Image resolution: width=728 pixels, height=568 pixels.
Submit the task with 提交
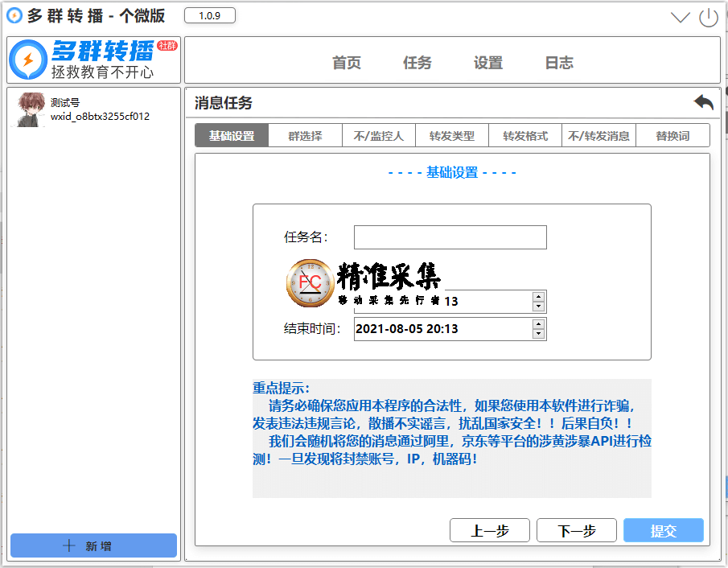pyautogui.click(x=664, y=530)
